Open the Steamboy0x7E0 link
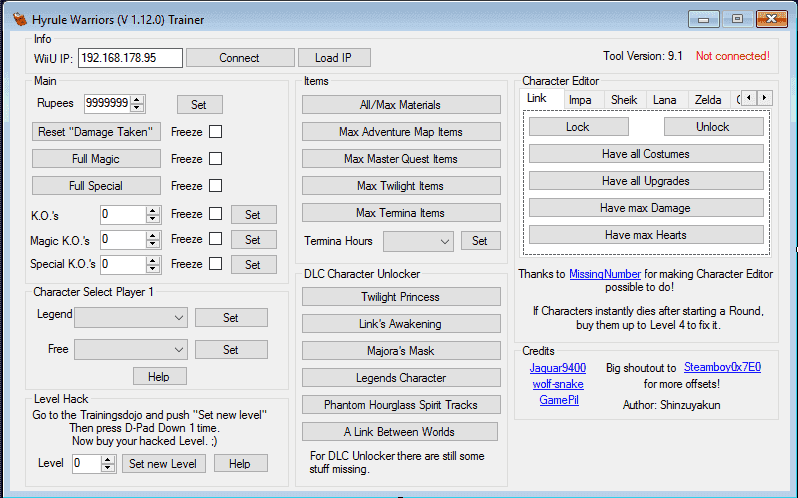 click(722, 367)
